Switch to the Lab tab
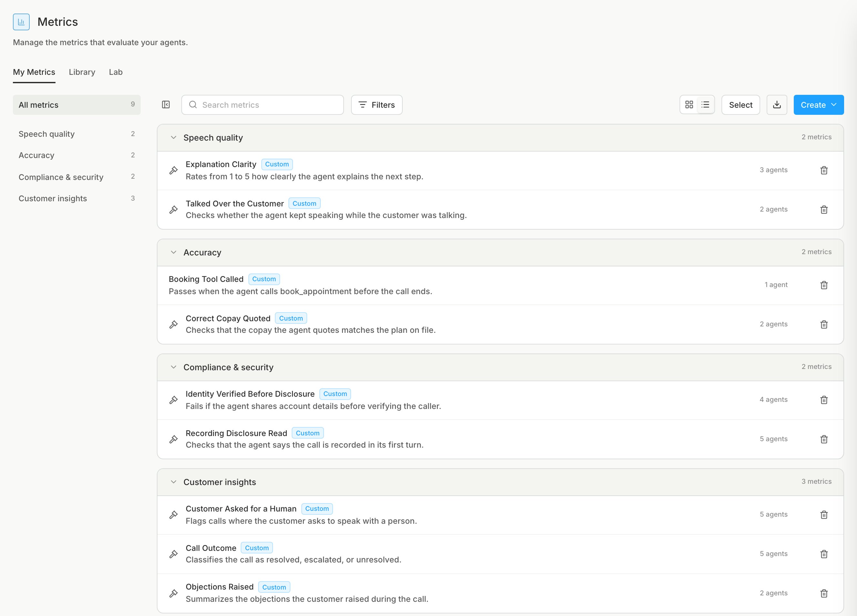This screenshot has width=857, height=616. pyautogui.click(x=116, y=72)
